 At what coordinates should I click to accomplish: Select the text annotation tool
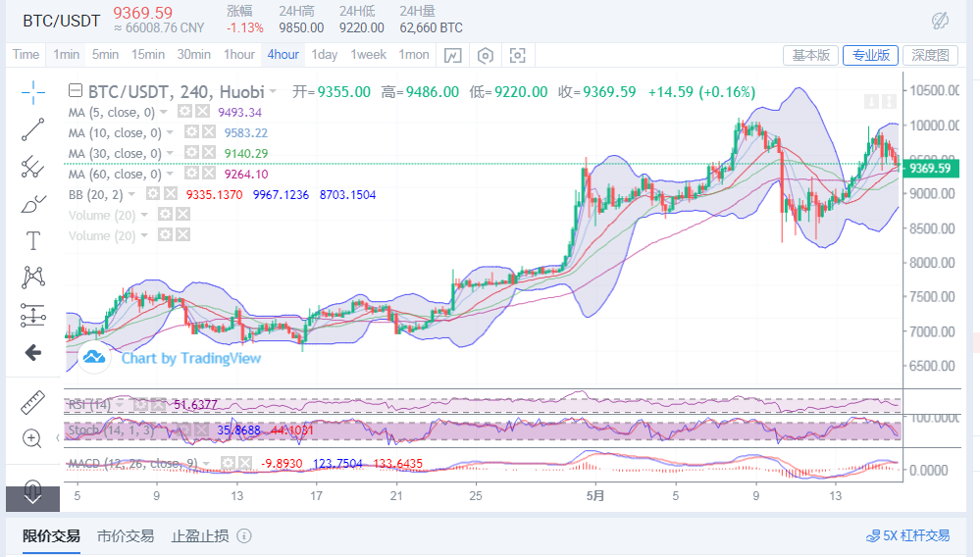point(33,240)
